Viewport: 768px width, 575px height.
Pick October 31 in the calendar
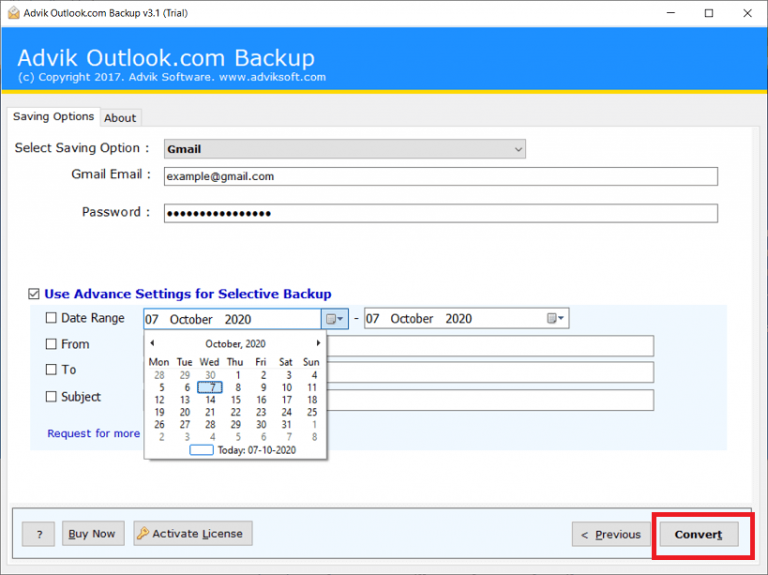pos(287,425)
